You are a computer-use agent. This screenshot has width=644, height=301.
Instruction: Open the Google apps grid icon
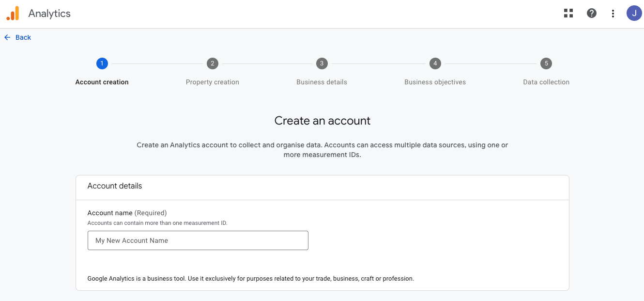click(568, 14)
